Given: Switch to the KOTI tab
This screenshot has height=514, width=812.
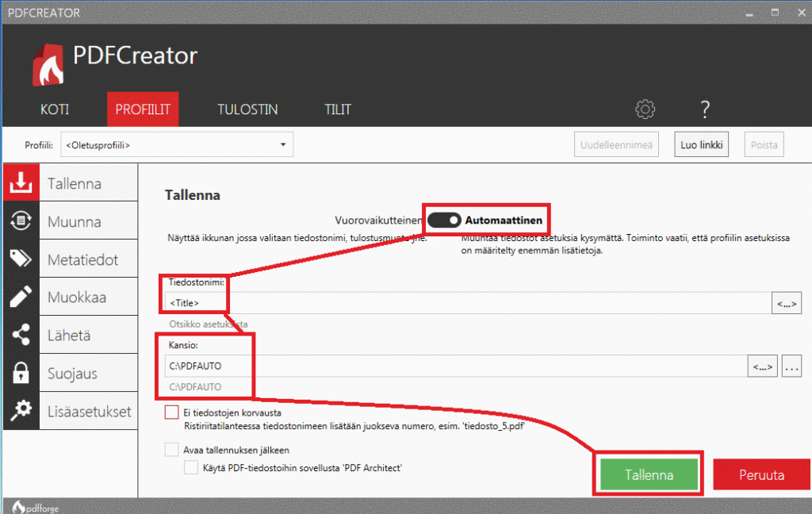Looking at the screenshot, I should [55, 109].
